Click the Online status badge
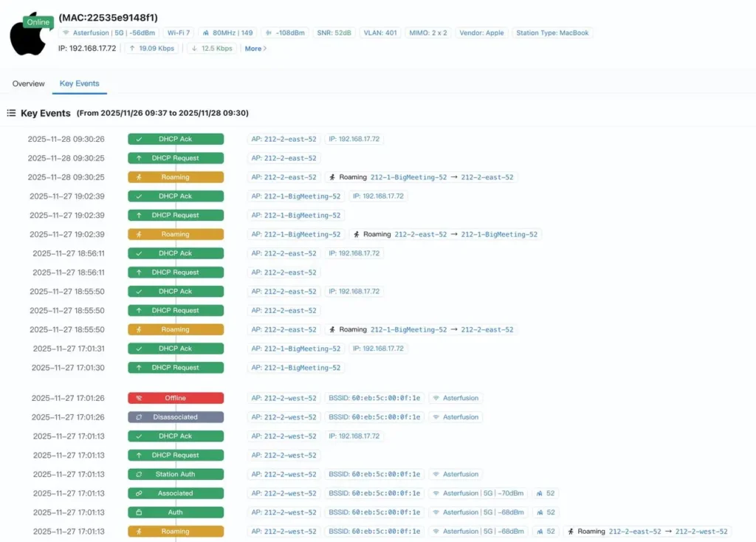This screenshot has width=756, height=542. [x=38, y=22]
